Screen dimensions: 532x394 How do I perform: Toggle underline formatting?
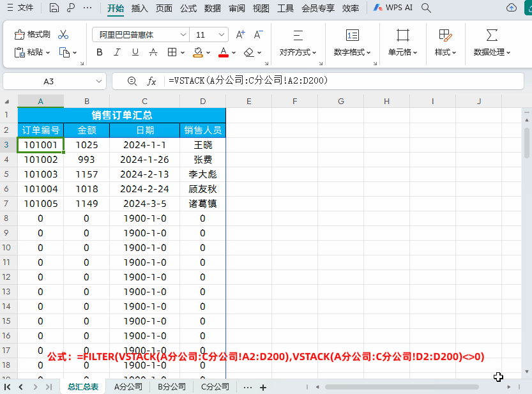click(x=135, y=52)
